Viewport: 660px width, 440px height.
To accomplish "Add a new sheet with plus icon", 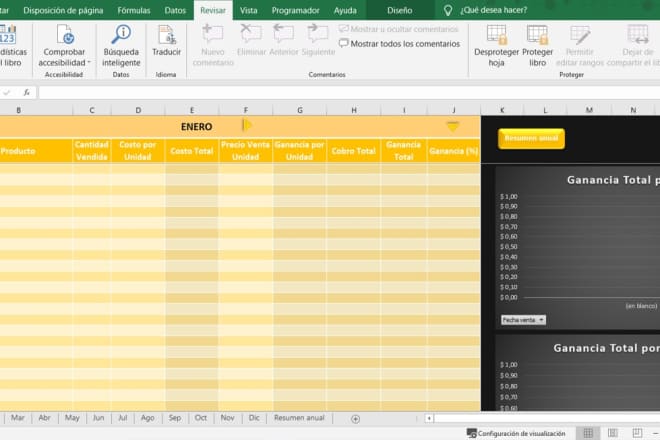I will point(355,419).
